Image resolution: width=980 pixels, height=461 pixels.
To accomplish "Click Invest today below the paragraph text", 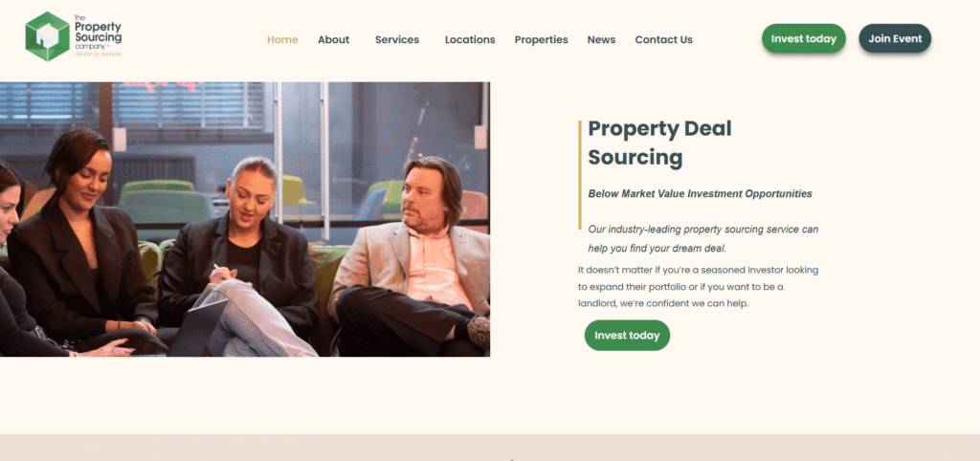I will [627, 336].
